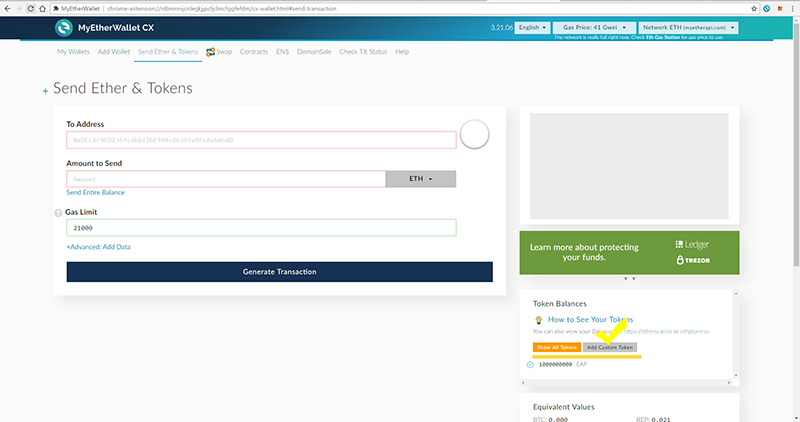Click the browser address bar URL
Screen dimensions: 800x422
tap(221, 9)
